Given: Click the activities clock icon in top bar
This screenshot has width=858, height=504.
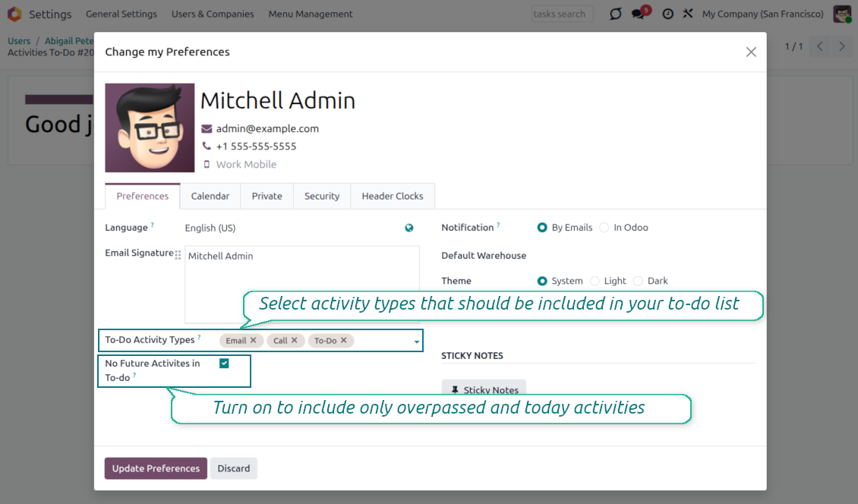Looking at the screenshot, I should (667, 14).
